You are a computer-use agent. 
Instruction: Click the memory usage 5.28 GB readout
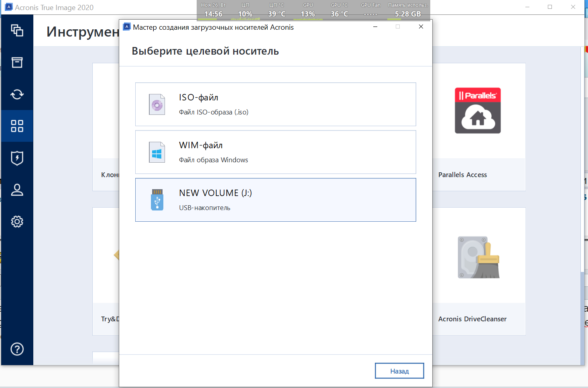[x=408, y=14]
